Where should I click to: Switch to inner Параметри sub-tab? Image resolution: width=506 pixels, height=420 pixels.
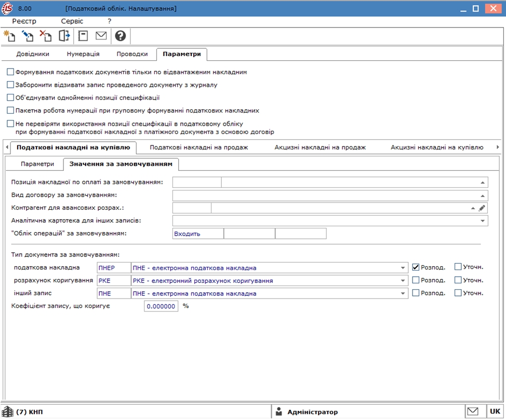point(37,164)
